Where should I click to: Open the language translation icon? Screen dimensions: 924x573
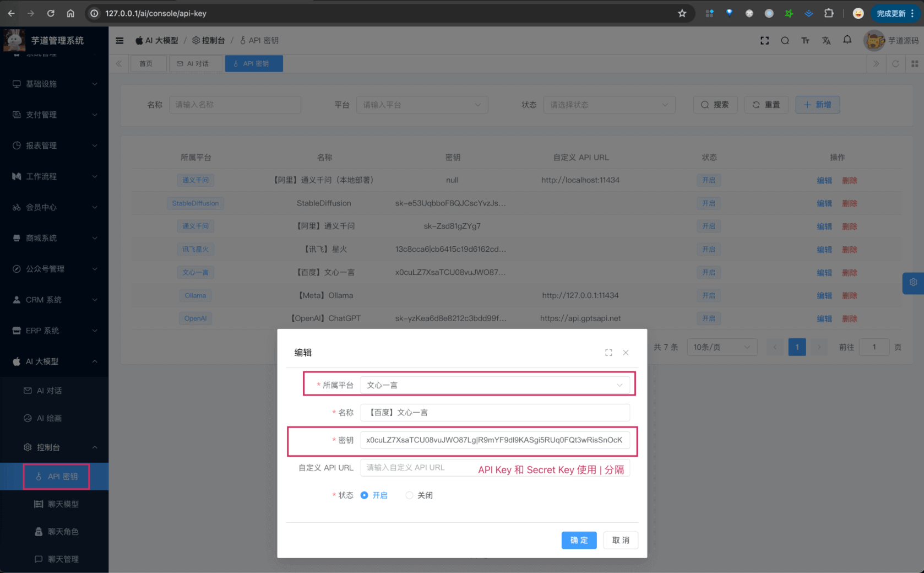(826, 40)
